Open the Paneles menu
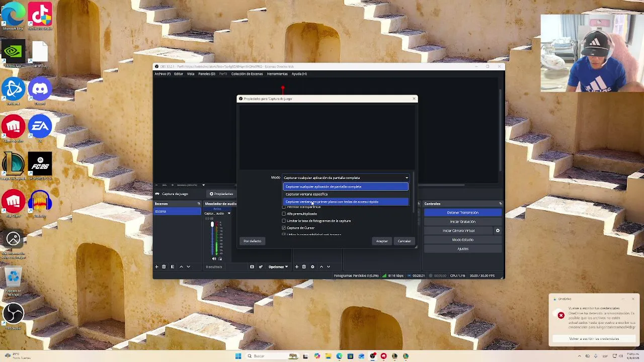The height and width of the screenshot is (362, 644). (x=207, y=74)
